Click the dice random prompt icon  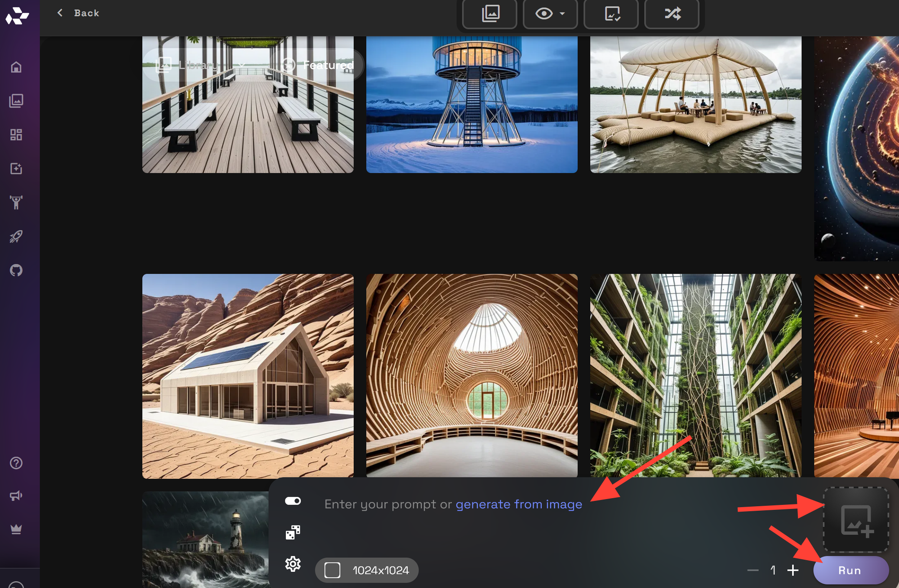click(x=293, y=532)
